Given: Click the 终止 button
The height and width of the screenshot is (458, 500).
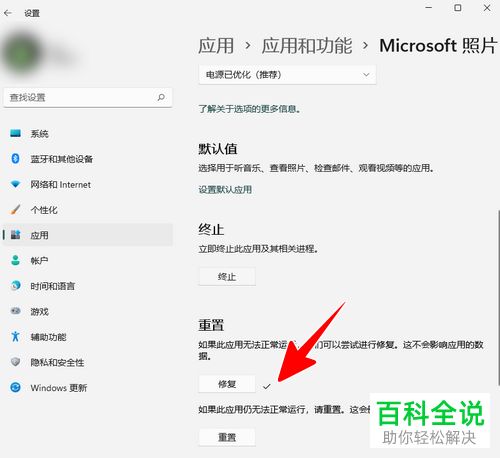Looking at the screenshot, I should (x=227, y=276).
